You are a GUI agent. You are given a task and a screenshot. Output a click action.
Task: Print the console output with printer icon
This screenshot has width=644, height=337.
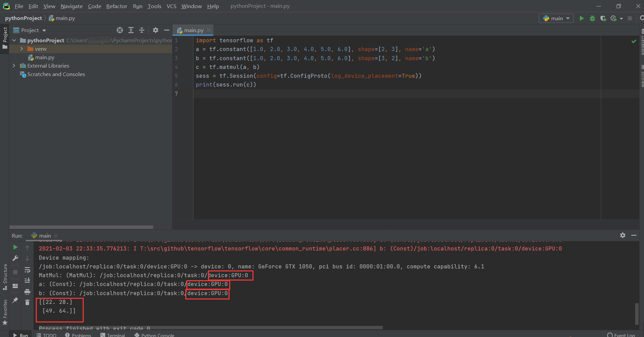(x=27, y=292)
